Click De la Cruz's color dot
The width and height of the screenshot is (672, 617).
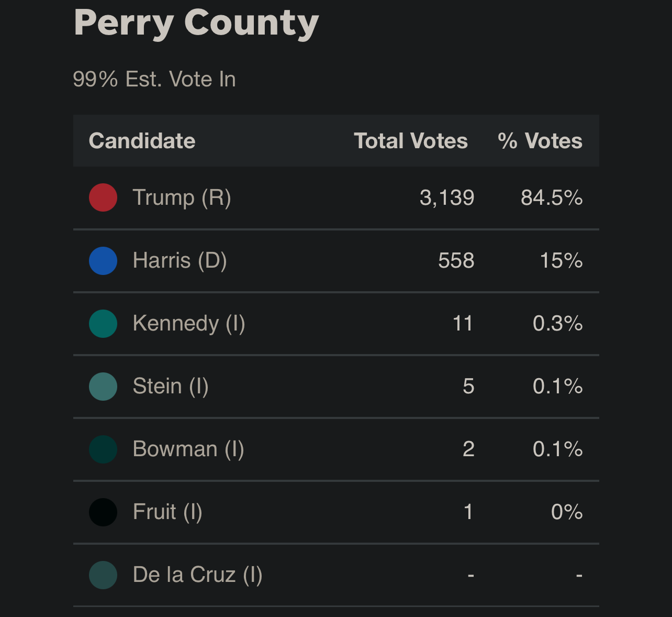tap(103, 575)
